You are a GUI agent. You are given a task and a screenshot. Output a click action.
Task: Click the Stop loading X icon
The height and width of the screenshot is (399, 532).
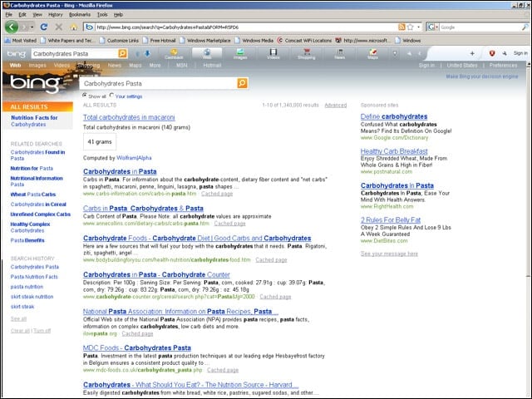pos(59,27)
